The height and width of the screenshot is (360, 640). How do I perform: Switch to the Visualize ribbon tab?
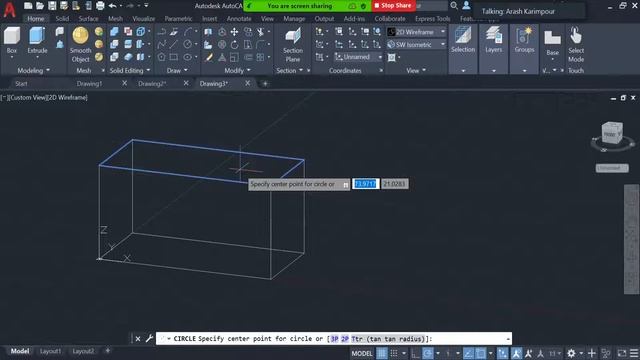(144, 19)
